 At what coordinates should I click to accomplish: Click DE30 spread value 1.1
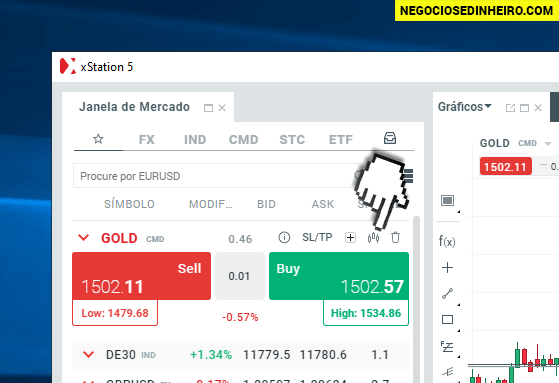(380, 355)
